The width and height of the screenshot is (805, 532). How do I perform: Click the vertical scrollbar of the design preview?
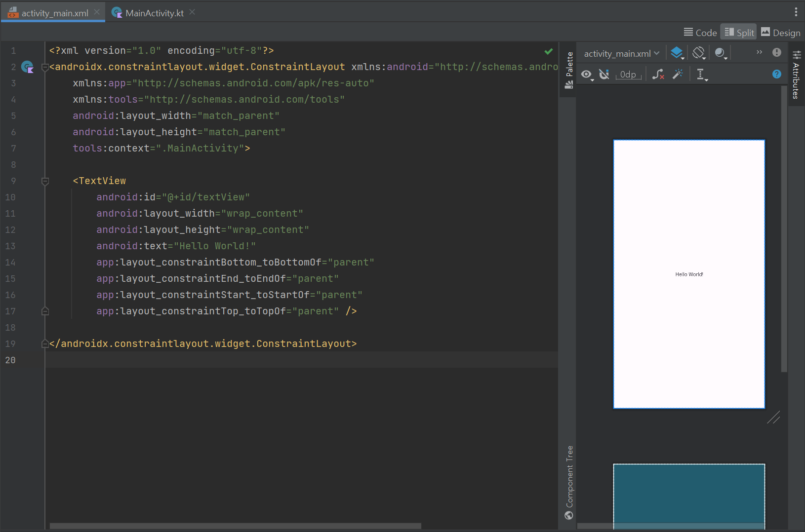pyautogui.click(x=784, y=229)
